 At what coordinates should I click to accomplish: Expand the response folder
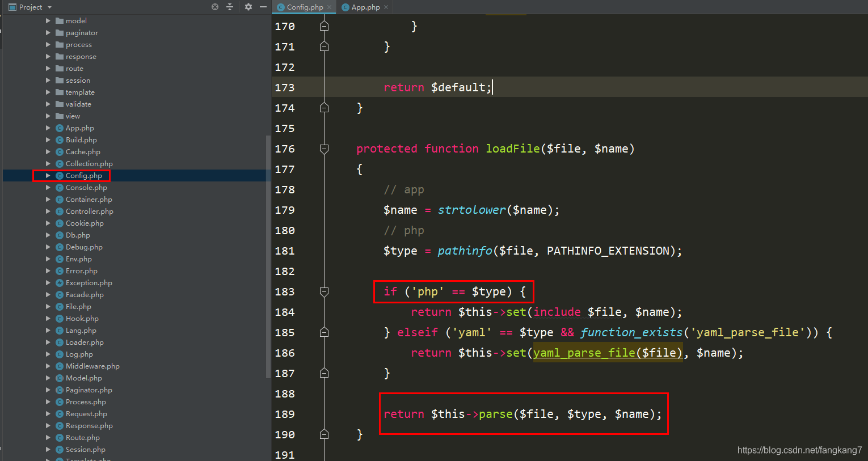tap(48, 57)
